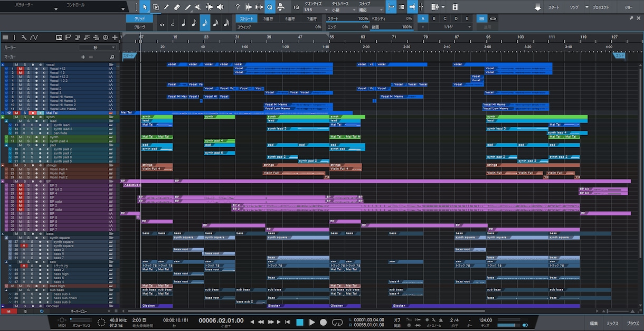The height and width of the screenshot is (331, 644).
Task: Choose the Range selection tool
Action: (156, 7)
